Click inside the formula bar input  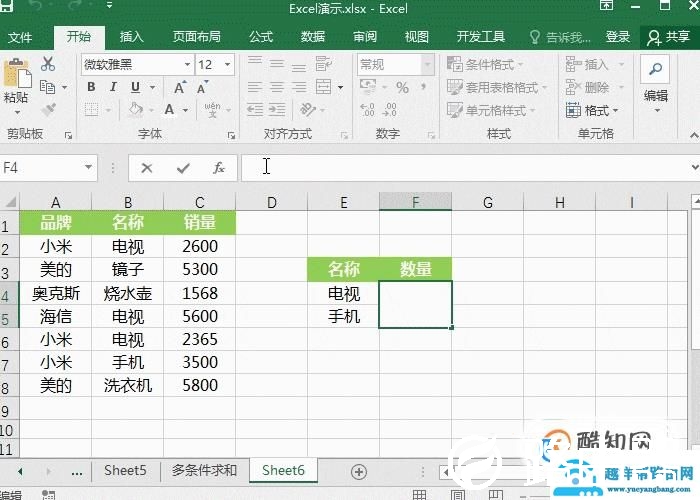click(x=464, y=167)
